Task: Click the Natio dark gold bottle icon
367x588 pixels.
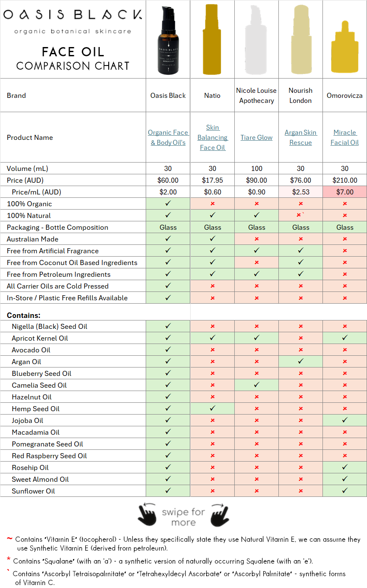Action: (x=212, y=41)
